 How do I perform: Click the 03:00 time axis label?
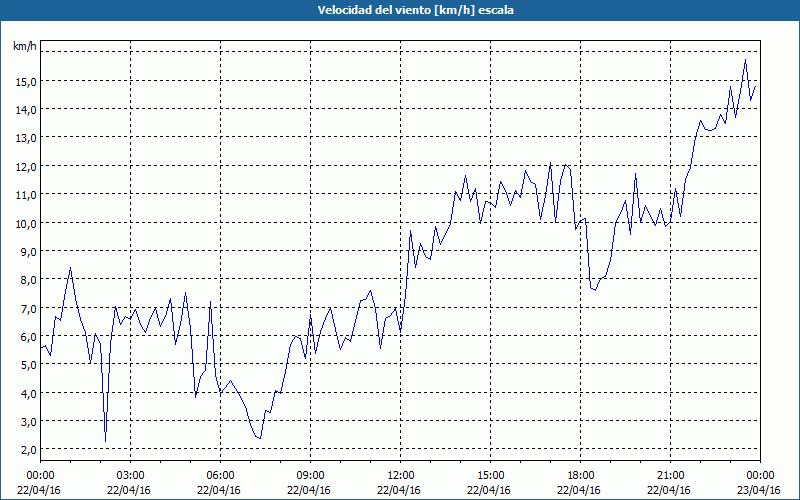pos(130,476)
